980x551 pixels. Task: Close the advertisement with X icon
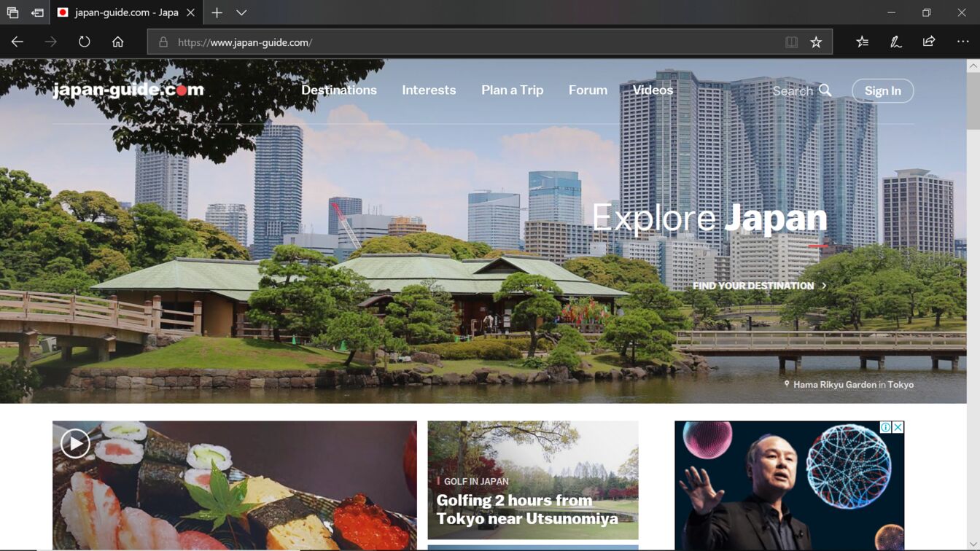[x=898, y=427]
